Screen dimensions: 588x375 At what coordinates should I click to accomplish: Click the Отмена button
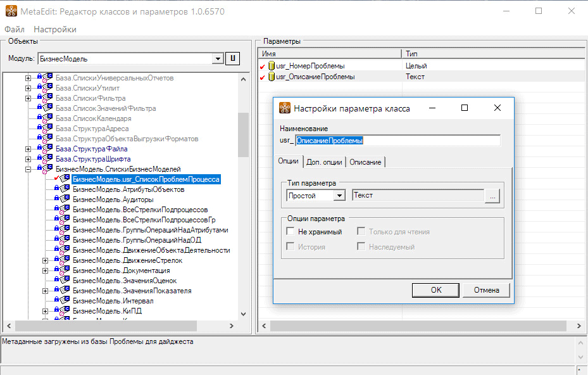[486, 290]
